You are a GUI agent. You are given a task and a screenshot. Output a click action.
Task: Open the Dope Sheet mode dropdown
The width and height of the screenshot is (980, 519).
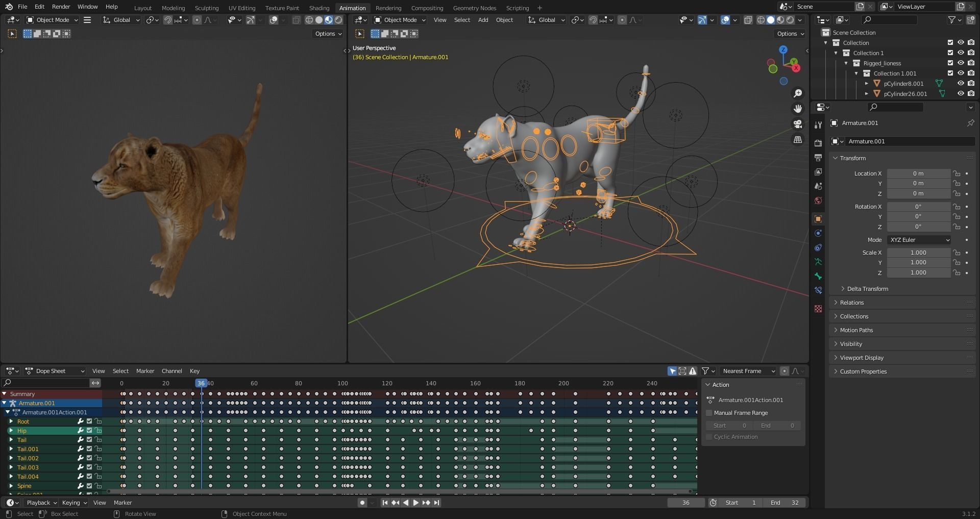coord(55,371)
